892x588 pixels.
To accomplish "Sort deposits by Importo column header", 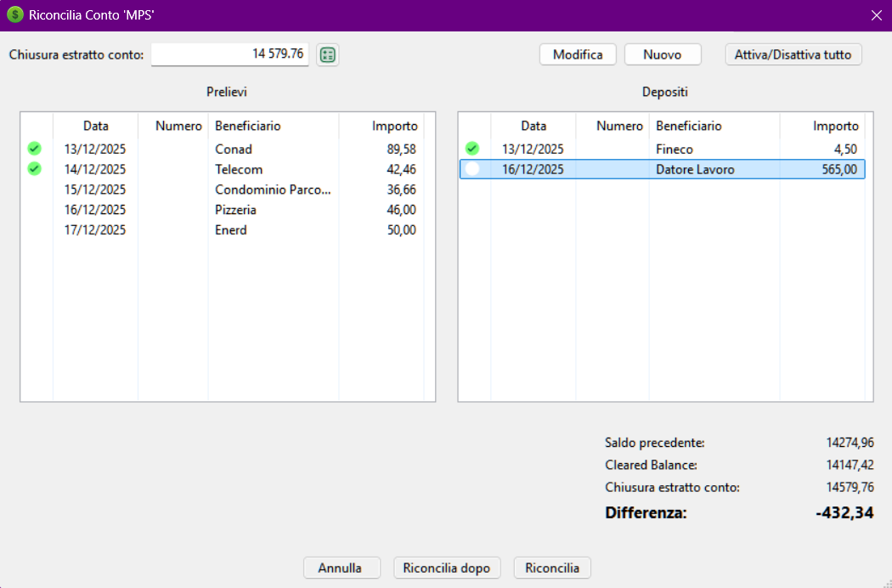I will (835, 126).
